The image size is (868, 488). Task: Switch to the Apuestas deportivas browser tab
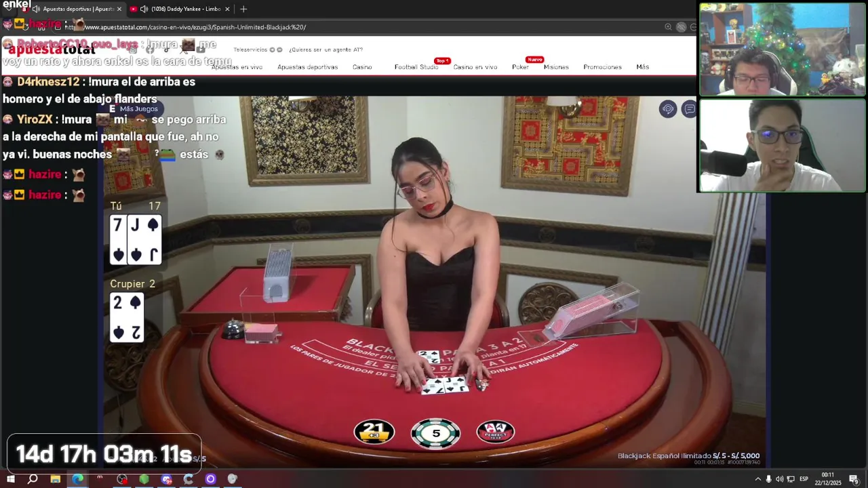pyautogui.click(x=78, y=9)
